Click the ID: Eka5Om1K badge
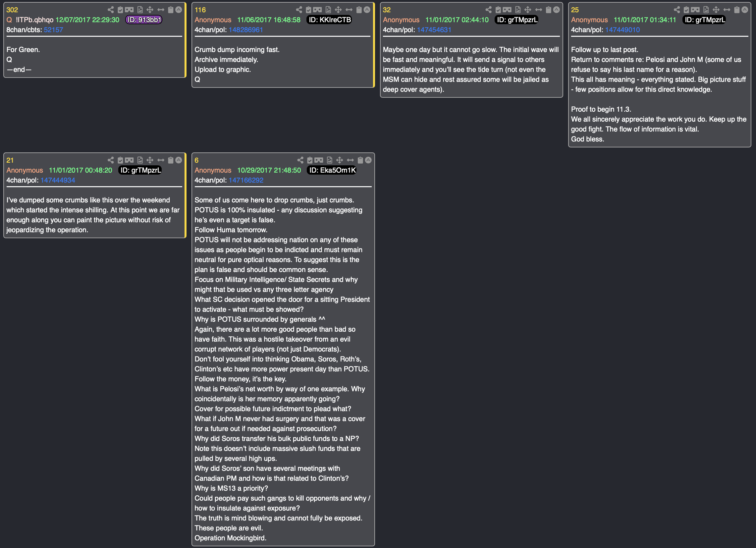 (332, 170)
